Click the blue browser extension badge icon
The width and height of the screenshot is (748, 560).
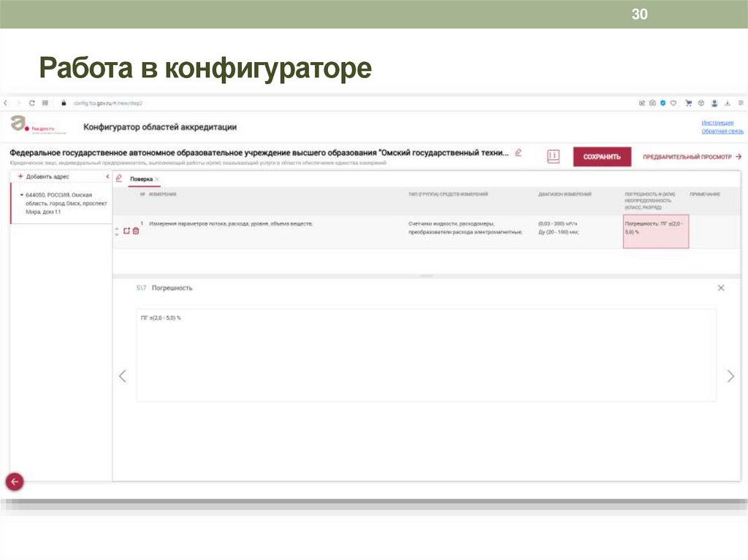pyautogui.click(x=663, y=102)
